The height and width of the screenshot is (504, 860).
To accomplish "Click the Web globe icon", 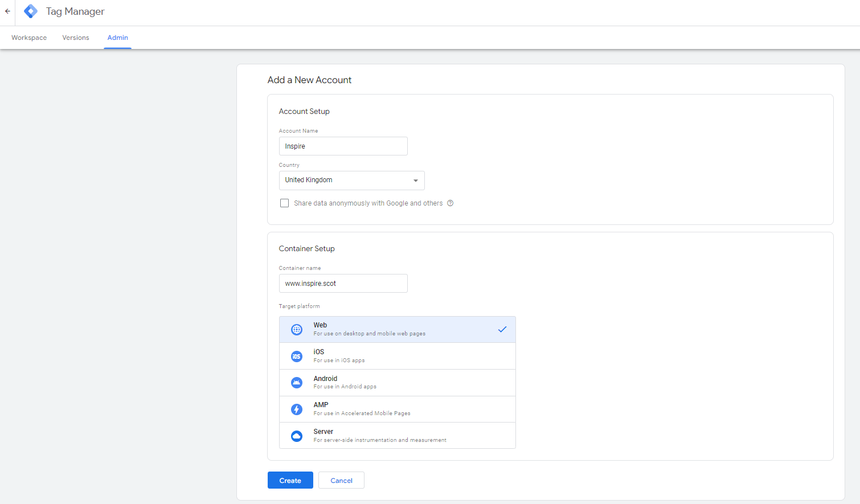I will (x=297, y=330).
